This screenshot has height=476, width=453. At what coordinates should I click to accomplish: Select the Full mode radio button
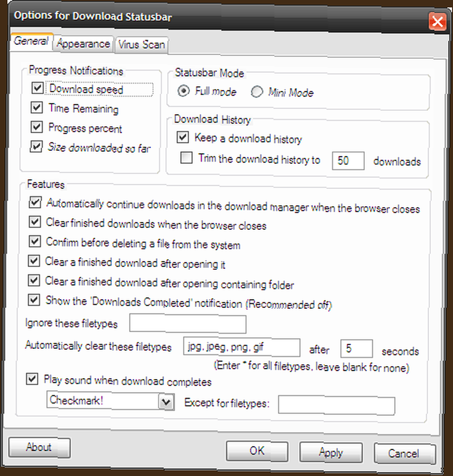point(184,91)
